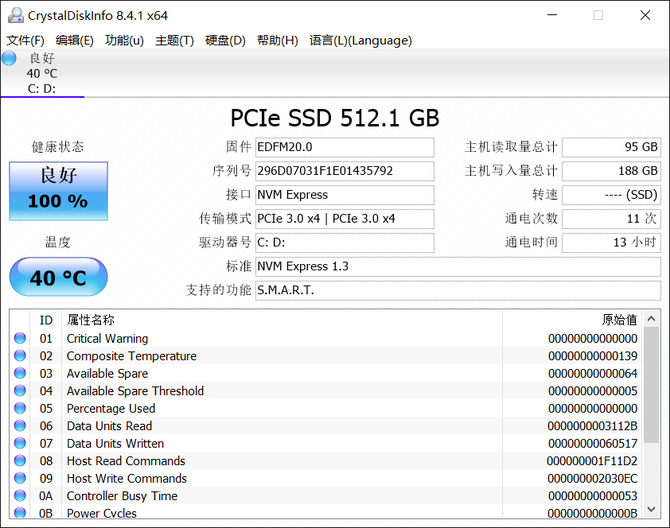Click the 40 °C temperature button

coord(59,277)
